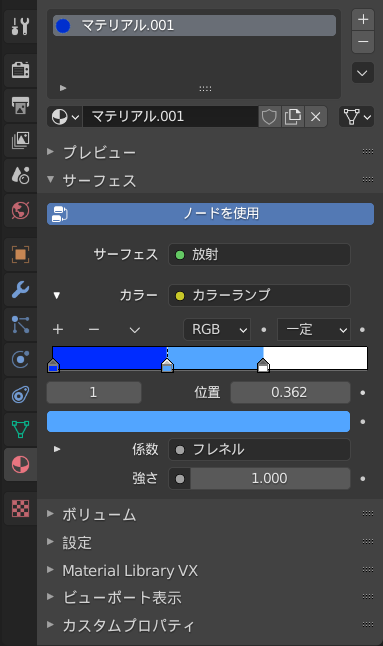383x646 pixels.
Task: Select the マテリアル.001 slot in the list
Action: (194, 26)
